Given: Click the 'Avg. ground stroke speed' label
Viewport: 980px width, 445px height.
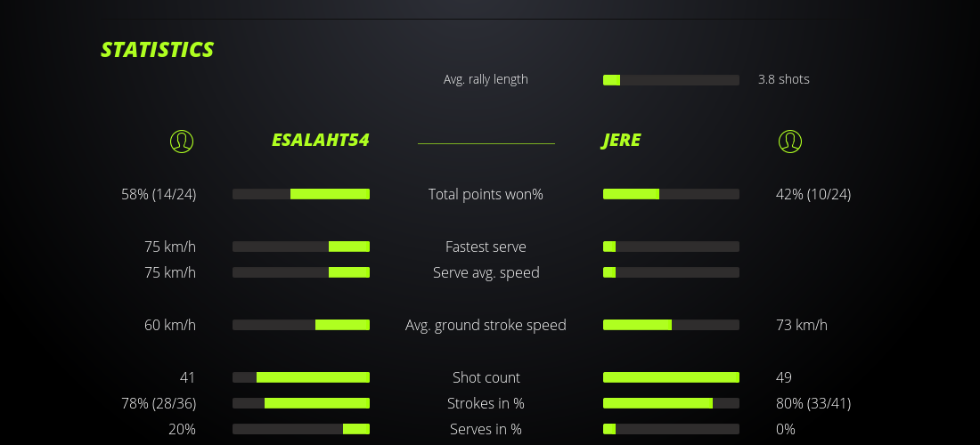Looking at the screenshot, I should (486, 325).
